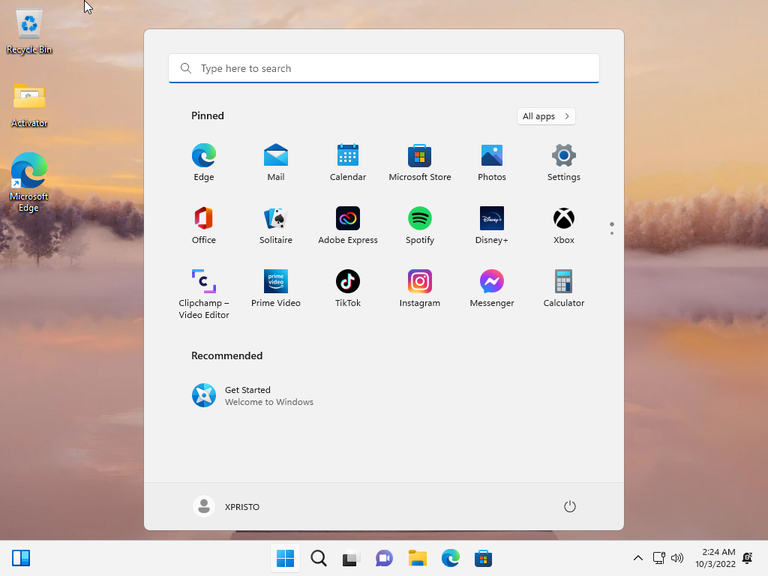Image resolution: width=768 pixels, height=576 pixels.
Task: Open the clock showing 2:24 AM
Action: tap(715, 558)
